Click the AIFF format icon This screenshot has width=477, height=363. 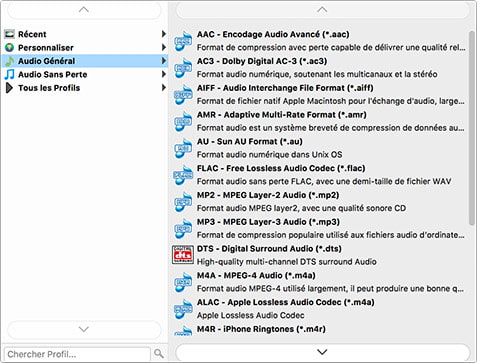pyautogui.click(x=183, y=94)
